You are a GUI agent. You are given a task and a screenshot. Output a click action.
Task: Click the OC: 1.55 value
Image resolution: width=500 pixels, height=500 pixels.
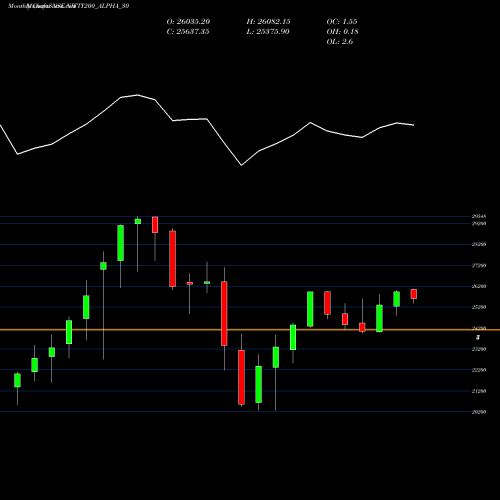coord(342,22)
